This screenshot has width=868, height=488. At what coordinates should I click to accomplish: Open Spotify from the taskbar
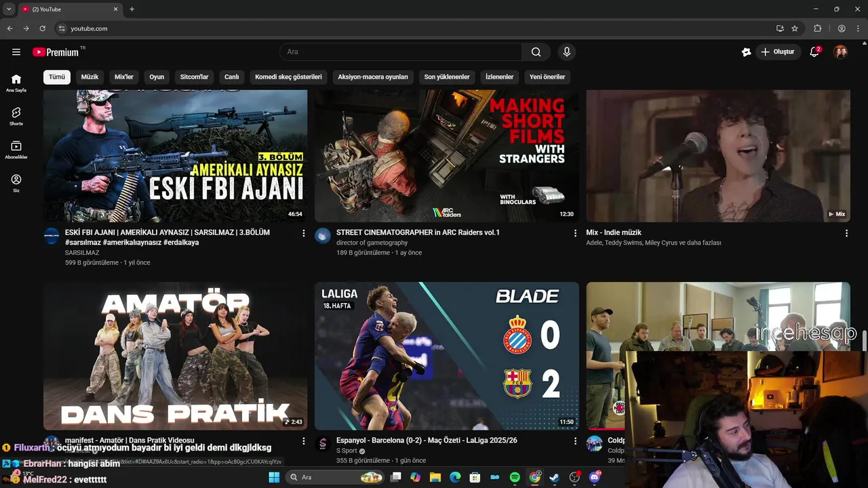tap(515, 477)
